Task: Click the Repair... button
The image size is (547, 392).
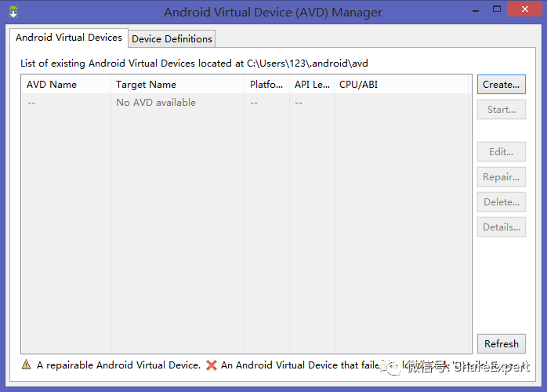Action: [502, 177]
